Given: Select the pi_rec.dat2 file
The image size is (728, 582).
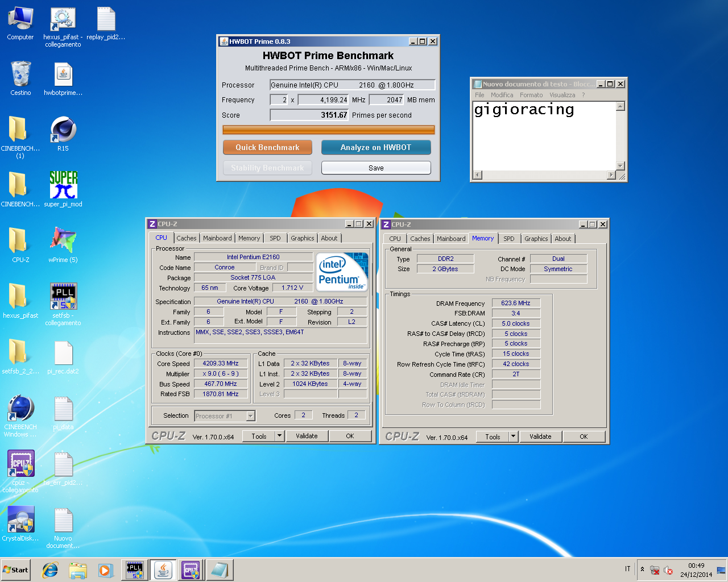Looking at the screenshot, I should pyautogui.click(x=63, y=357).
